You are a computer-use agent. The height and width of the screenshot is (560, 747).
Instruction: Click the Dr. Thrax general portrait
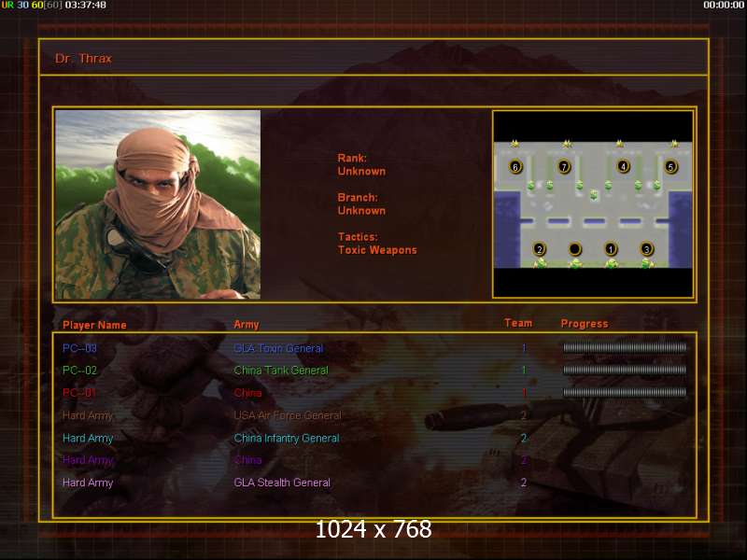tap(158, 204)
